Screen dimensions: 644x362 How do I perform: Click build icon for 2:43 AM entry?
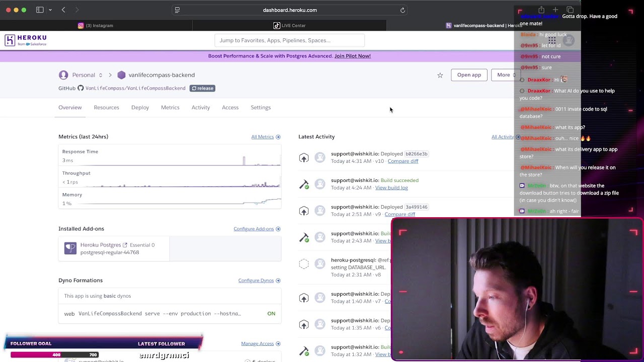coord(304,237)
